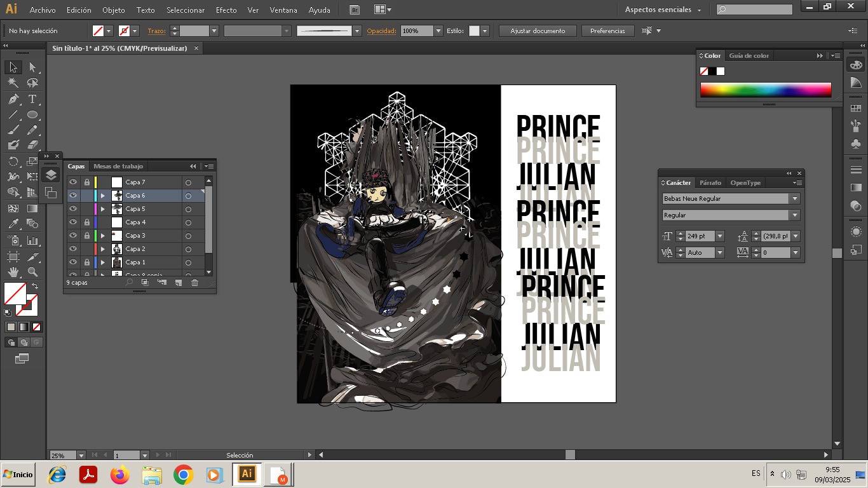The image size is (868, 488).
Task: Click the Fill color box in toolbar
Action: pyautogui.click(x=15, y=294)
